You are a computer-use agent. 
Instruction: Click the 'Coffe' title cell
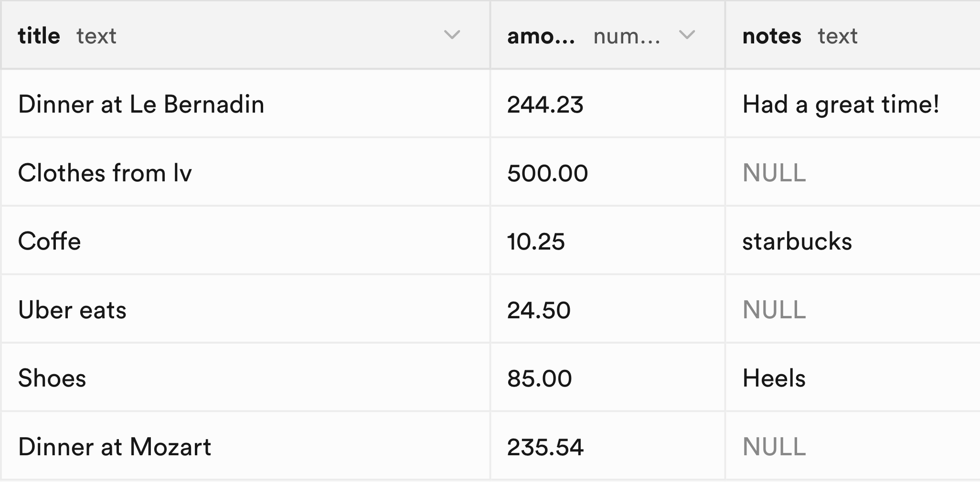tap(49, 241)
